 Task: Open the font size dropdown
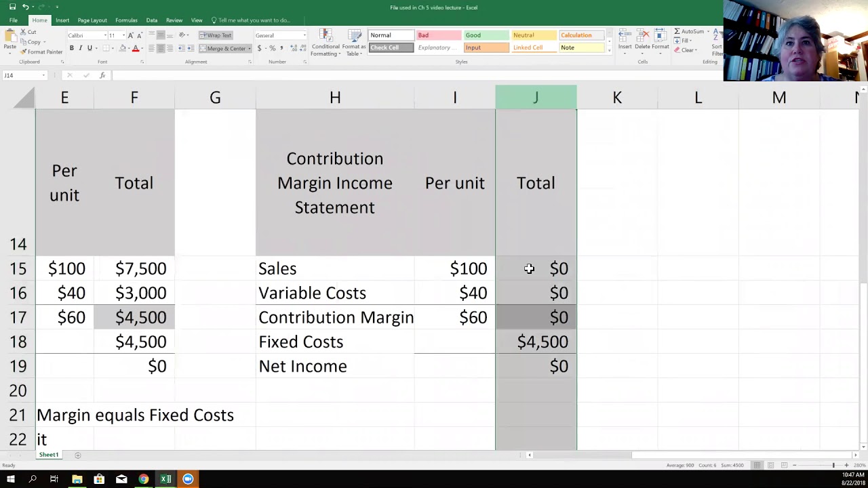point(123,35)
